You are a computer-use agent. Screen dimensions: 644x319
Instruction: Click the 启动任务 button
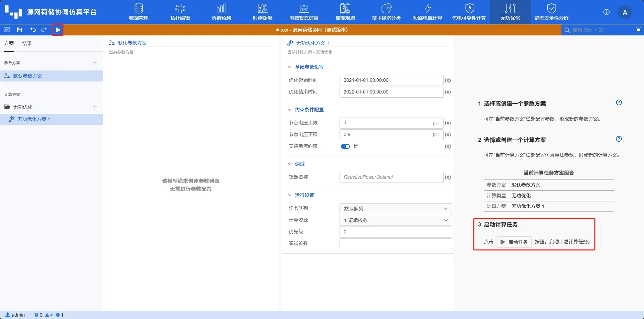tap(514, 242)
